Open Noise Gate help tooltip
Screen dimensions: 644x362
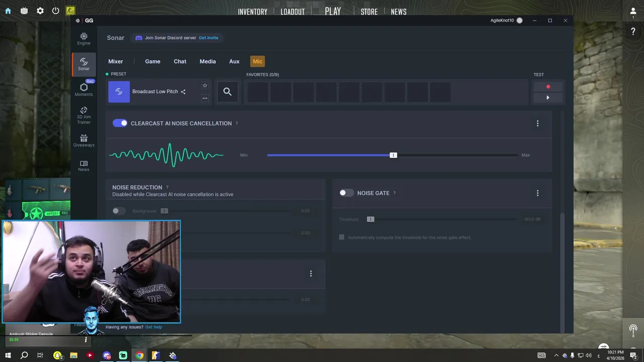394,193
